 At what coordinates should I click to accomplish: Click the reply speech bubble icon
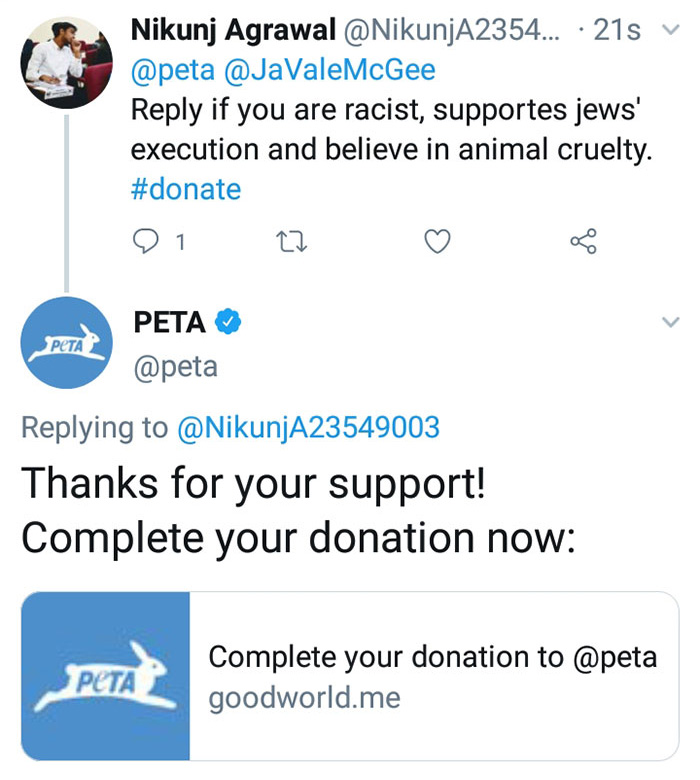146,241
